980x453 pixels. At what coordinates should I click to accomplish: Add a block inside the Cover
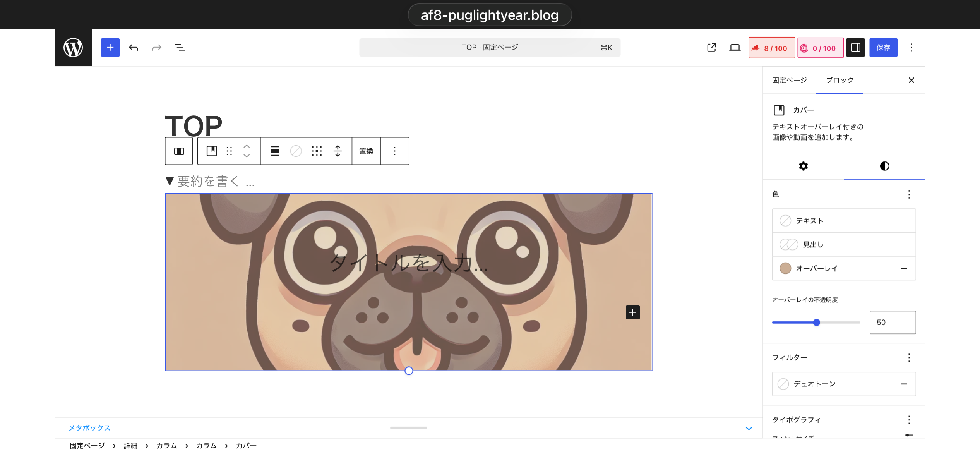coord(632,312)
